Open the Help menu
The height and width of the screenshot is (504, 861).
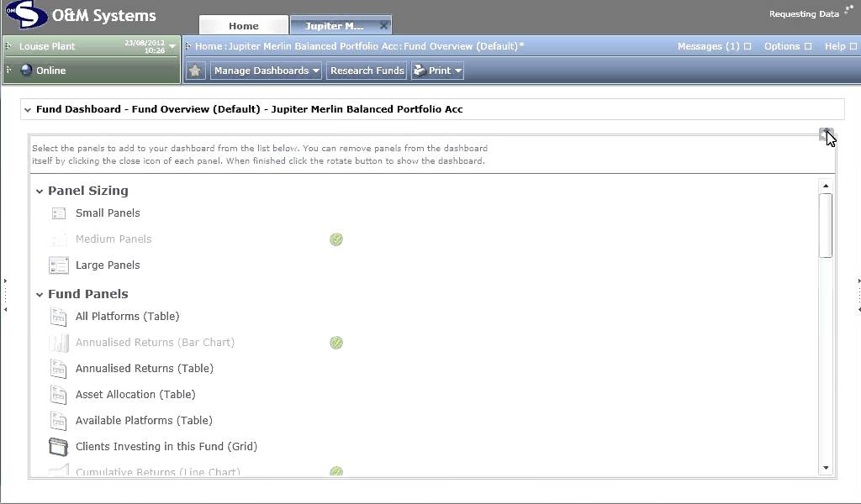click(835, 46)
